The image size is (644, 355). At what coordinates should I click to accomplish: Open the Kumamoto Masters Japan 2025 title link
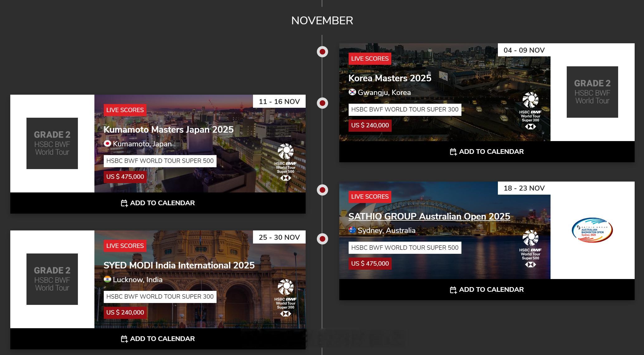[169, 130]
